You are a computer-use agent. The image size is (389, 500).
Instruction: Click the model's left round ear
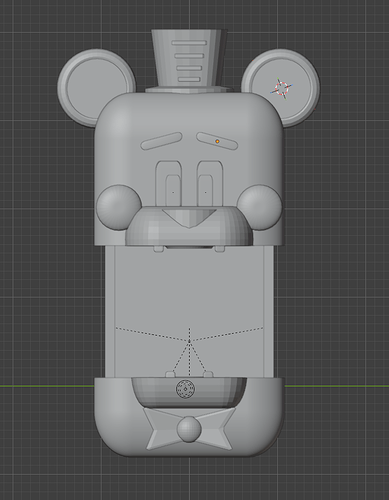pos(95,87)
